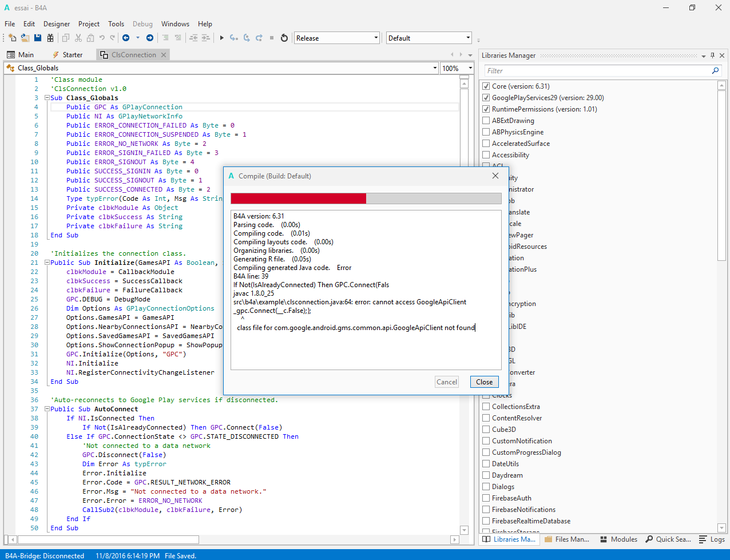Click the Stop debug square icon
The image size is (730, 560).
click(x=272, y=38)
